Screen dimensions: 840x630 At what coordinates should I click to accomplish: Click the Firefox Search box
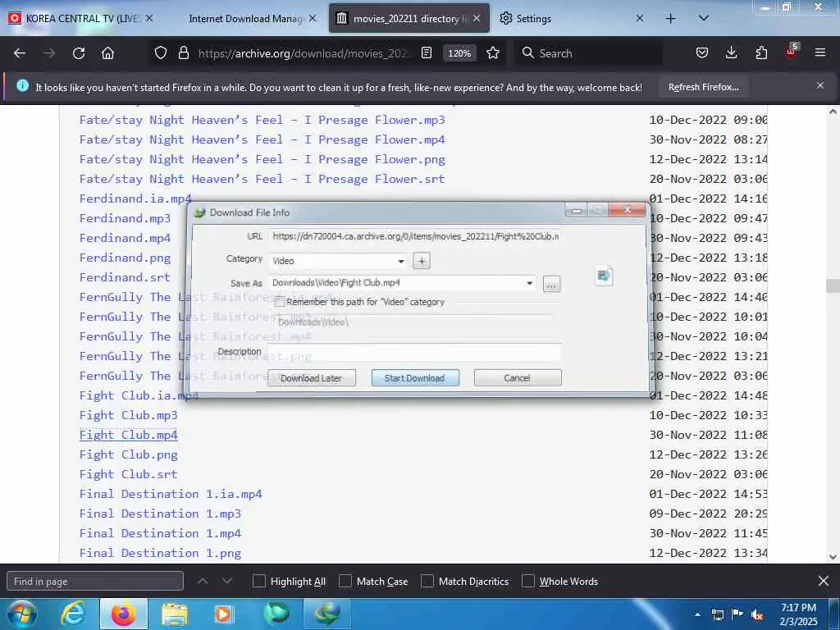pos(588,53)
